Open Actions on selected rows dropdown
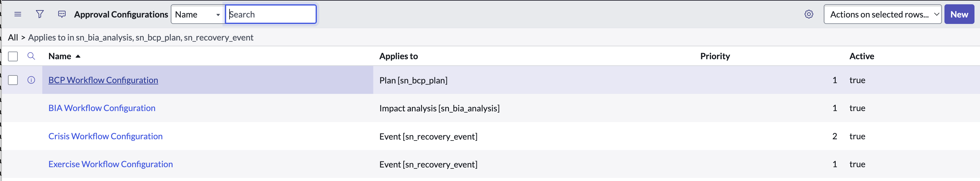Image resolution: width=980 pixels, height=181 pixels. (x=883, y=14)
